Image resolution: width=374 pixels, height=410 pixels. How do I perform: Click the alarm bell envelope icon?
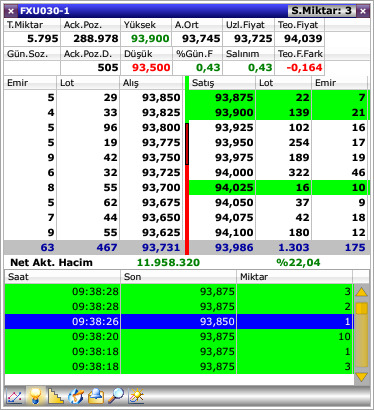click(96, 397)
